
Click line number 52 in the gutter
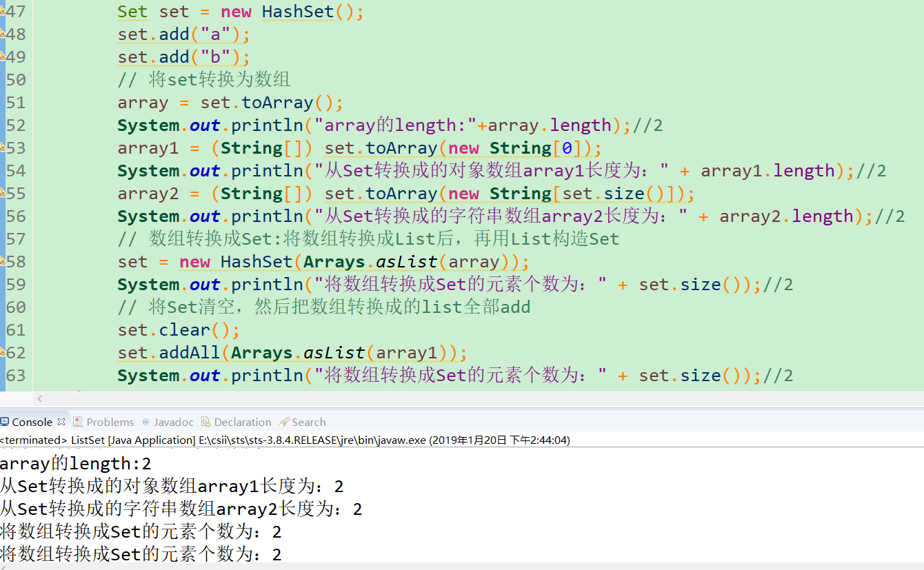[x=16, y=125]
